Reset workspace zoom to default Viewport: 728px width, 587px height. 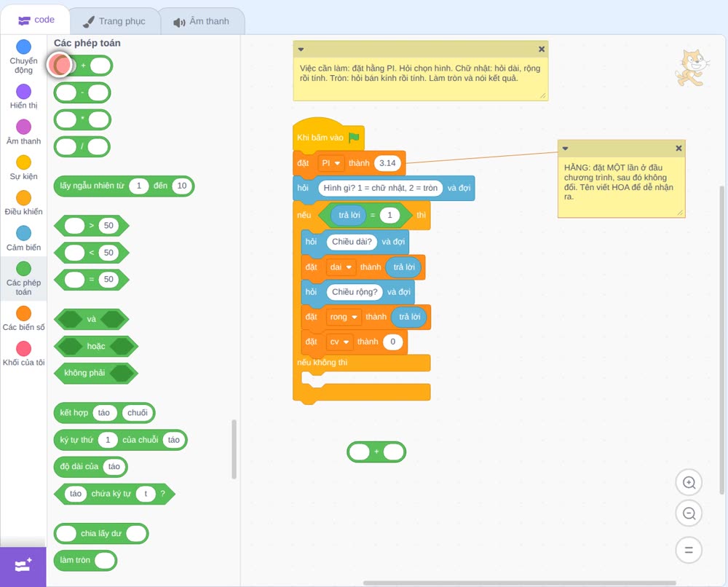coord(689,551)
